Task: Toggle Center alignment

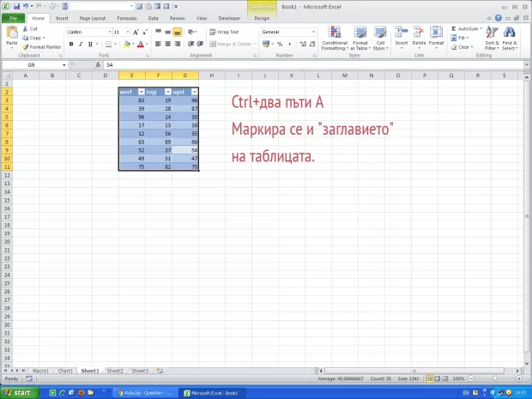Action: 167,44
